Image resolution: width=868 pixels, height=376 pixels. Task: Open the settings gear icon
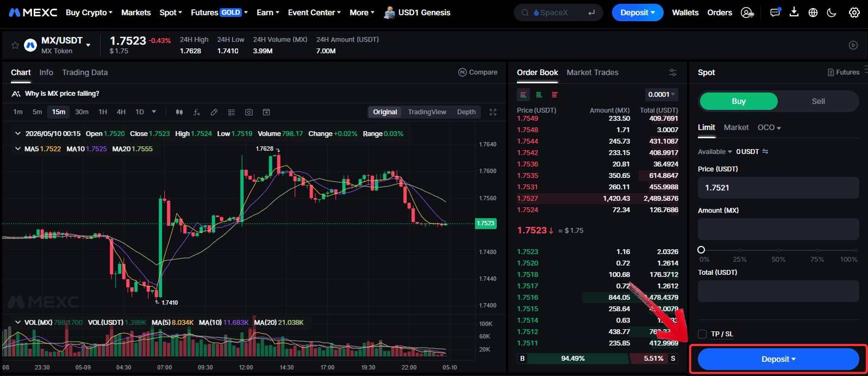(x=854, y=13)
